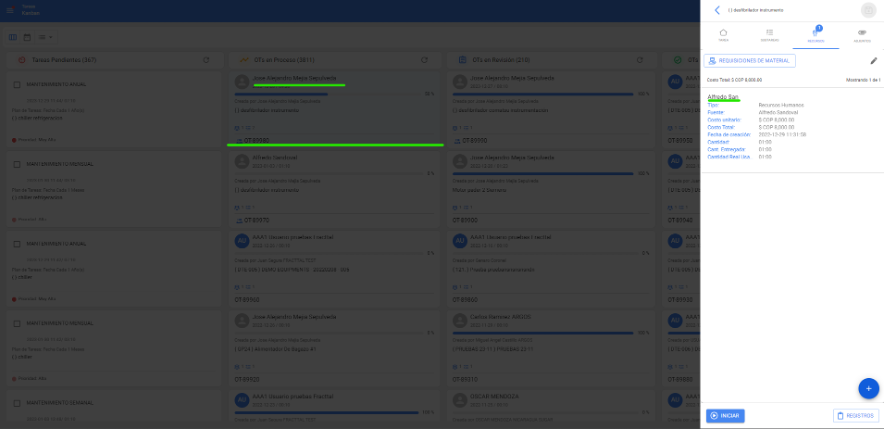The image size is (884, 430).
Task: Select the kanban board view icon
Action: (x=13, y=37)
